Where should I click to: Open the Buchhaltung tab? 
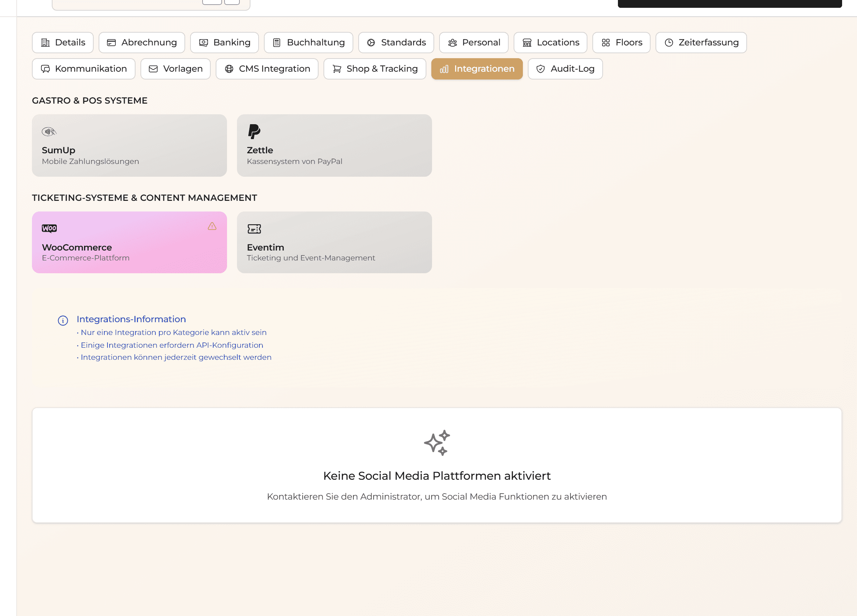pyautogui.click(x=308, y=42)
